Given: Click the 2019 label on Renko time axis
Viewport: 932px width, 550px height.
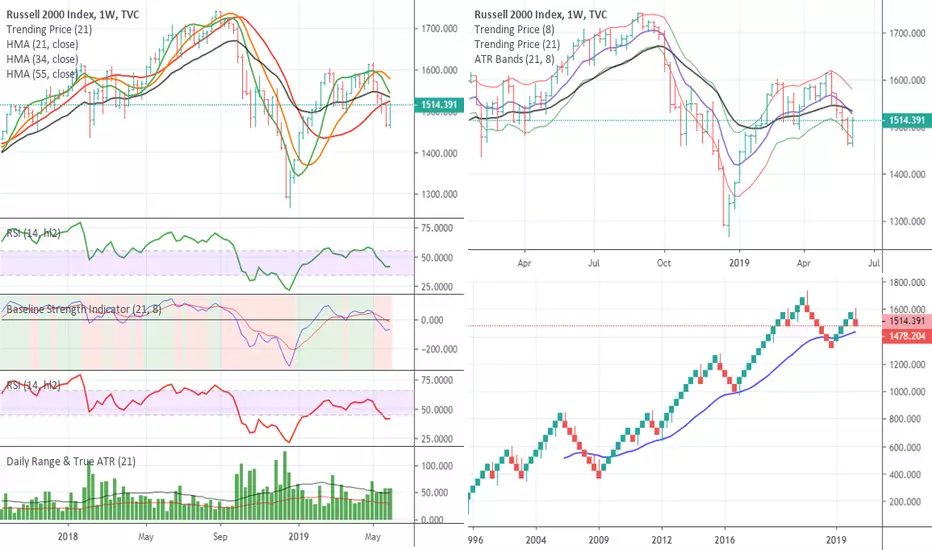Looking at the screenshot, I should (836, 540).
